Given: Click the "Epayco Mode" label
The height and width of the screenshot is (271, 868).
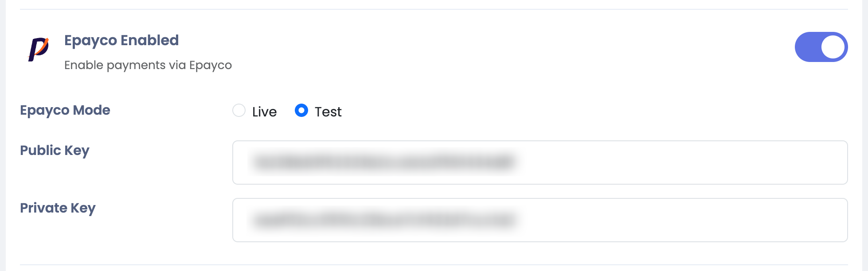Looking at the screenshot, I should (65, 110).
